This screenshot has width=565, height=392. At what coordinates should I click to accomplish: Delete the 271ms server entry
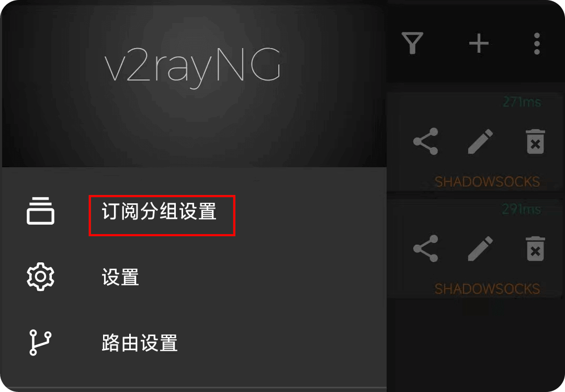(x=536, y=142)
